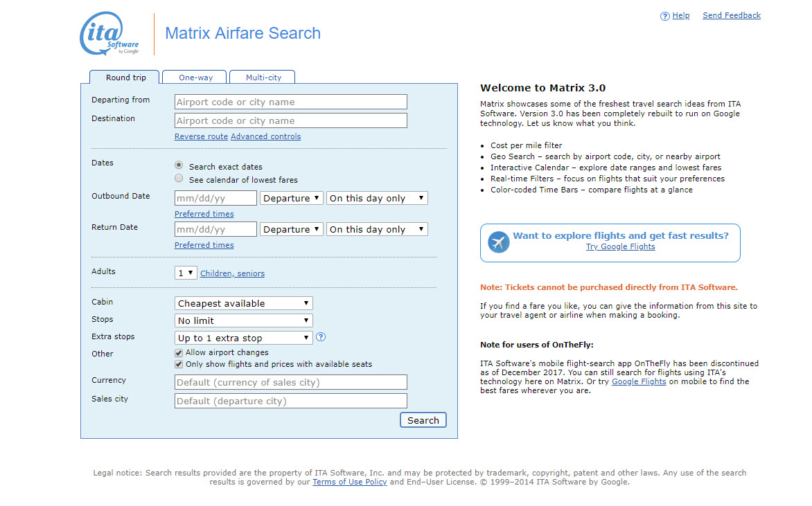The width and height of the screenshot is (812, 506).
Task: Switch to the Multi-city tab
Action: (263, 78)
